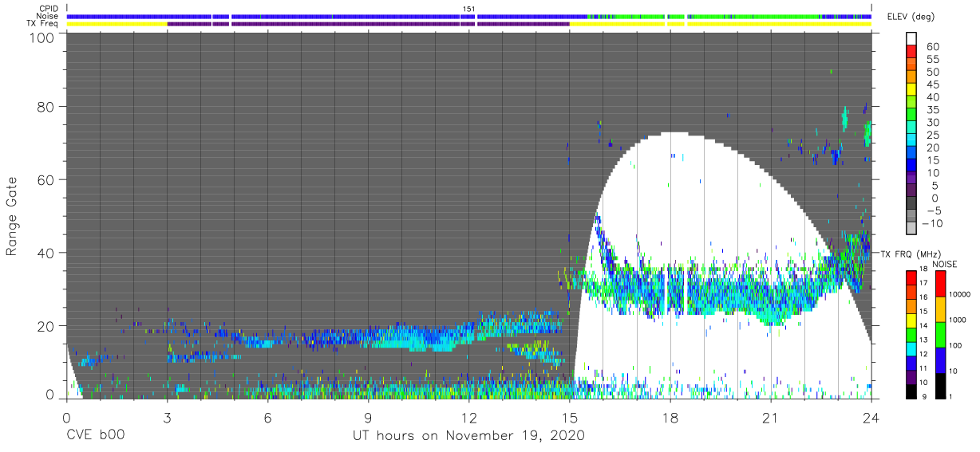Click the TX FRQ (MHz) legend title
This screenshot has height=452, width=980.
tap(911, 254)
